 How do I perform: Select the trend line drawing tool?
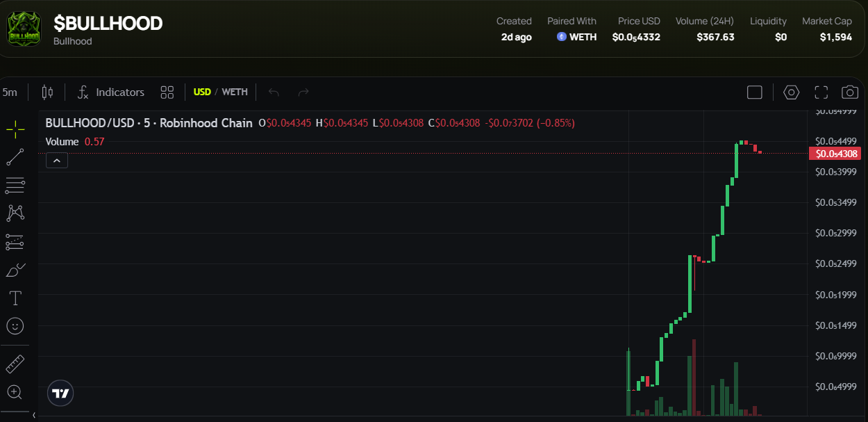tap(15, 157)
